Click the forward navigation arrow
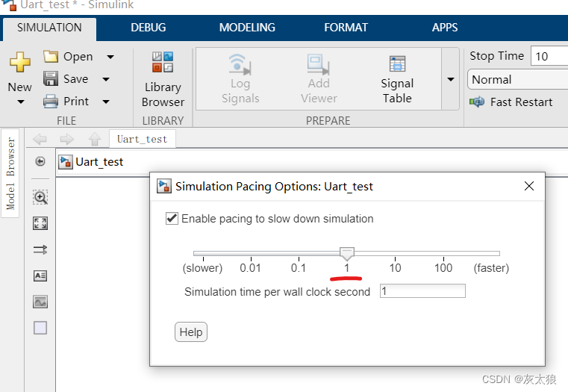Screen dimensions: 568x392 66,139
